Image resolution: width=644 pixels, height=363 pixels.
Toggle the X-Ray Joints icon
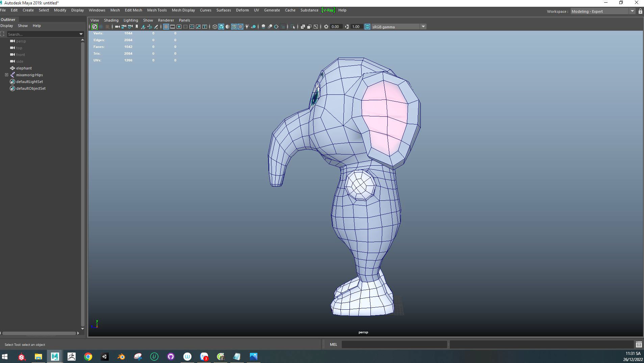tap(316, 27)
